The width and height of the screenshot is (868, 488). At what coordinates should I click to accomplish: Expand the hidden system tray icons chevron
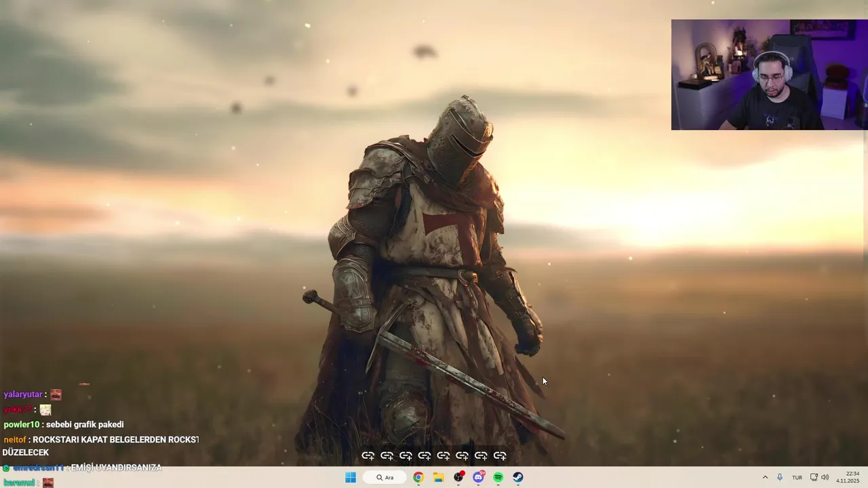tap(765, 477)
